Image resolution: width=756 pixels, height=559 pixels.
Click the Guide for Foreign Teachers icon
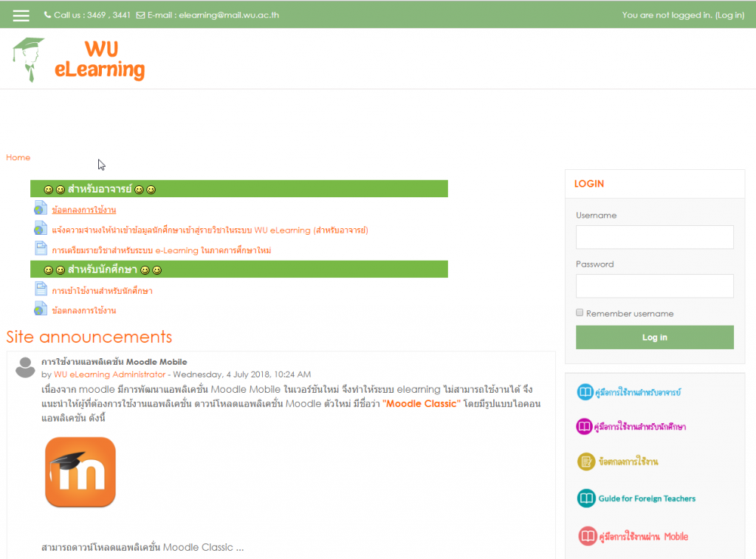point(585,498)
